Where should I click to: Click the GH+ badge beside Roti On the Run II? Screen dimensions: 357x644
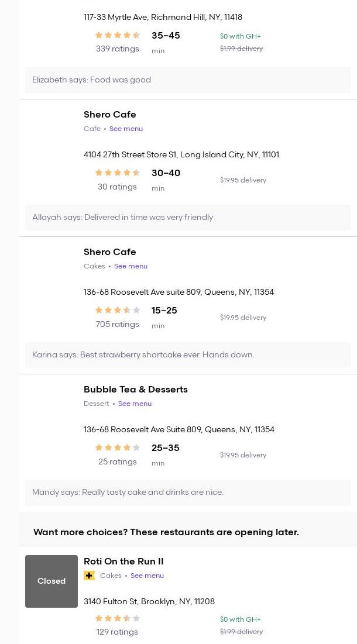90,576
